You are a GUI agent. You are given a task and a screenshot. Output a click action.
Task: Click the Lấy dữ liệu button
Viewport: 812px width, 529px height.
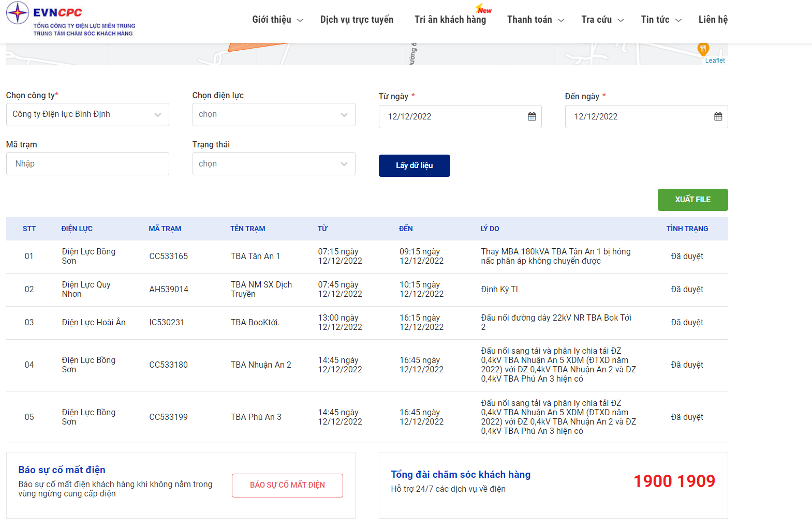pyautogui.click(x=415, y=165)
